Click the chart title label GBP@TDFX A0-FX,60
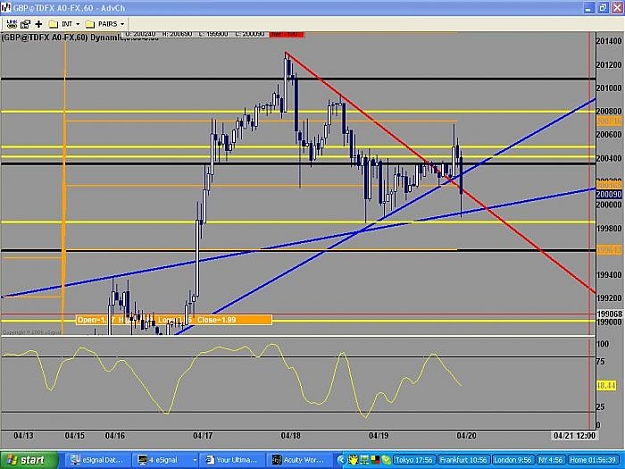 (45, 38)
